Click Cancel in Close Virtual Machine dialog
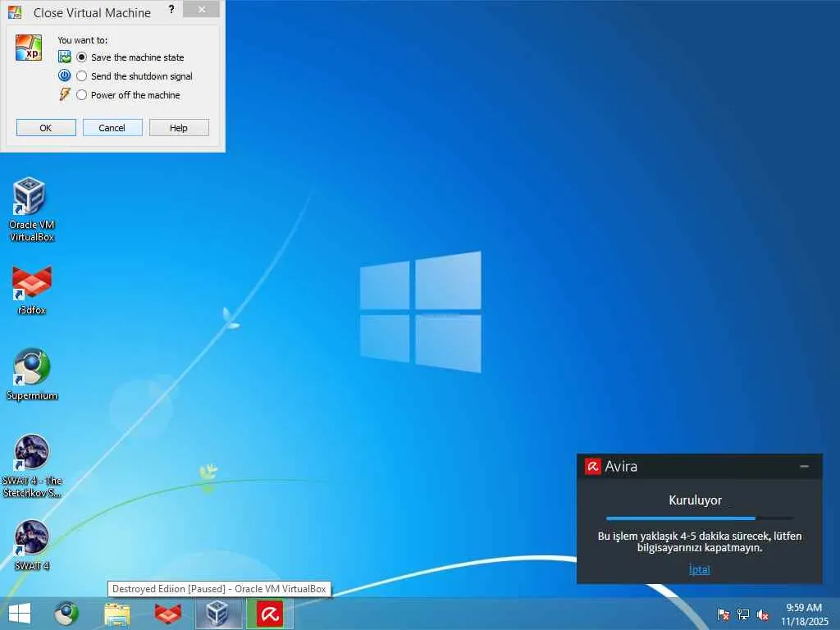Viewport: 840px width, 630px height. pyautogui.click(x=112, y=127)
